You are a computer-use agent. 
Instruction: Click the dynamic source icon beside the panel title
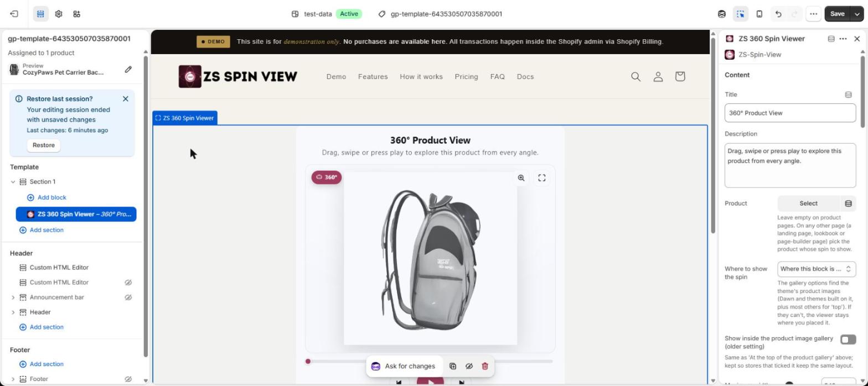(831, 39)
